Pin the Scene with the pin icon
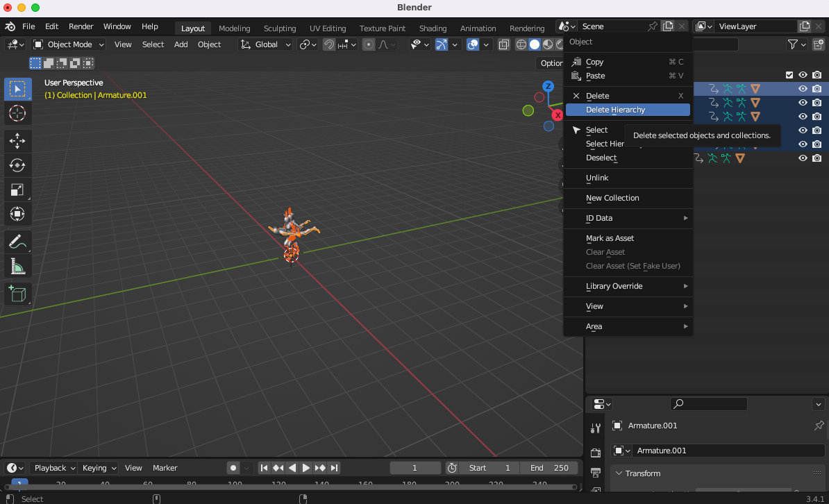The height and width of the screenshot is (504, 829). pyautogui.click(x=653, y=26)
